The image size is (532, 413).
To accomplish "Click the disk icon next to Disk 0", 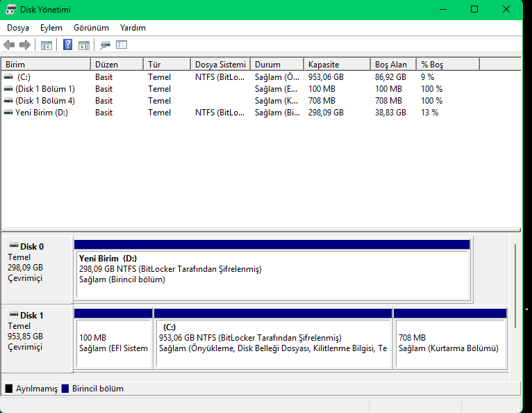I will click(x=14, y=245).
